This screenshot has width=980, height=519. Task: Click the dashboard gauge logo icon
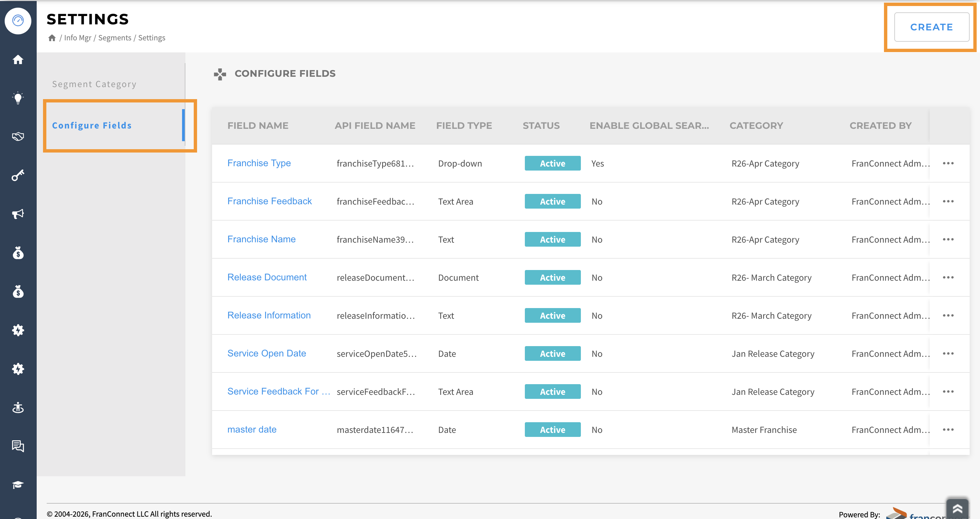(x=18, y=20)
